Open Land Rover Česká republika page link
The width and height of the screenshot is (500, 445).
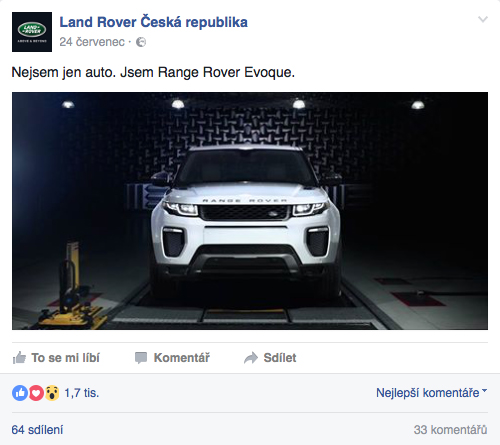coord(154,22)
